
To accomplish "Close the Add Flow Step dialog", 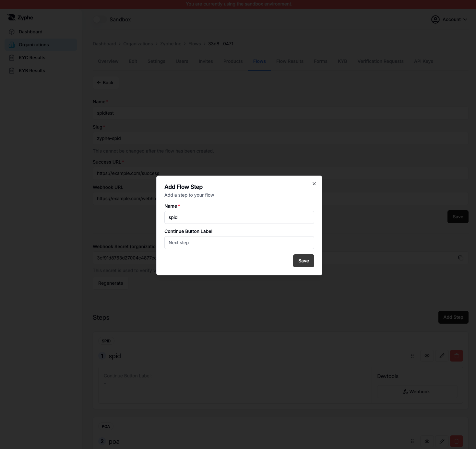I will tap(314, 184).
